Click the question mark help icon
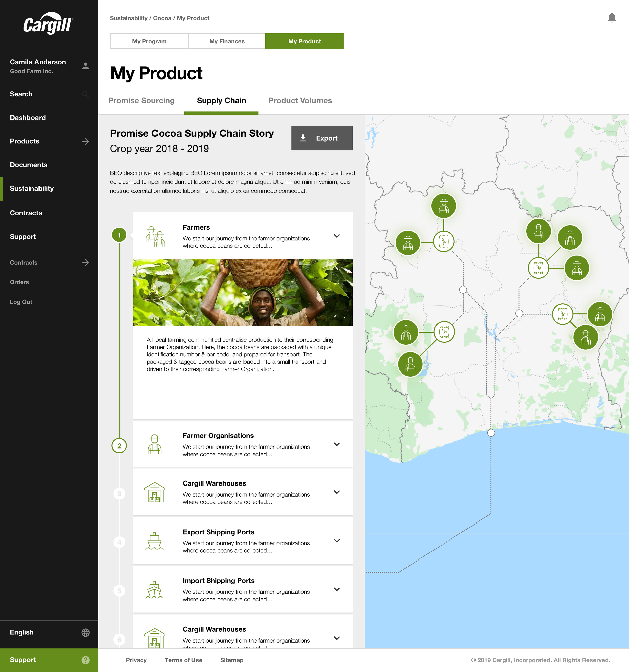Image resolution: width=629 pixels, height=672 pixels. click(86, 660)
